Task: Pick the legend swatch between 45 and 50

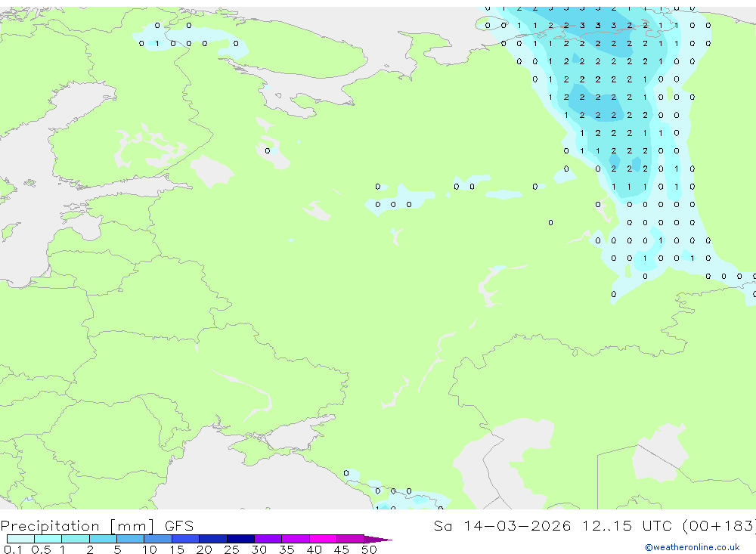Action: click(x=351, y=539)
